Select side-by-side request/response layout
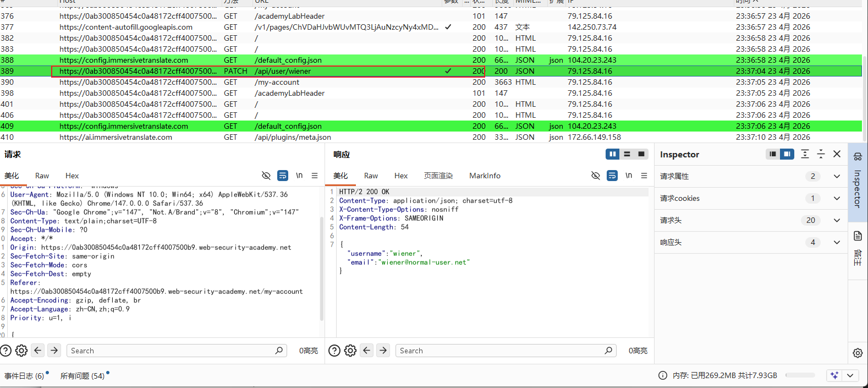 click(612, 154)
